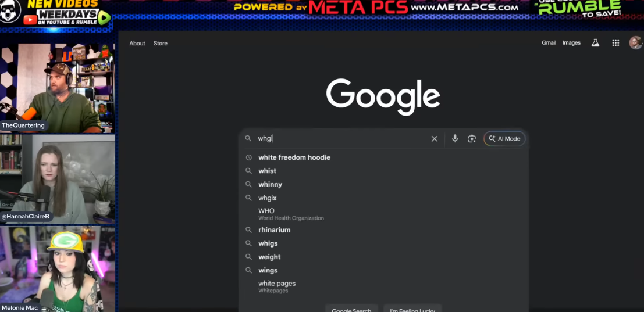Open the About link
644x312 pixels.
(x=137, y=43)
